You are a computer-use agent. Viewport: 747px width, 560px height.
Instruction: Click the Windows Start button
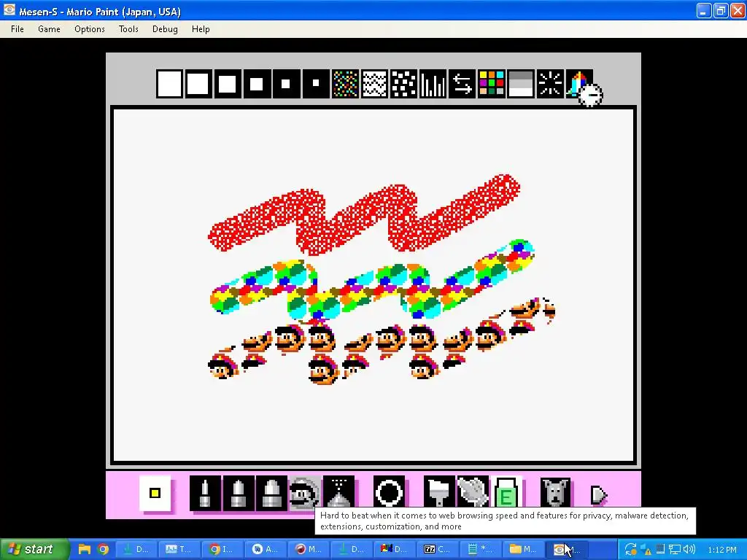(35, 549)
